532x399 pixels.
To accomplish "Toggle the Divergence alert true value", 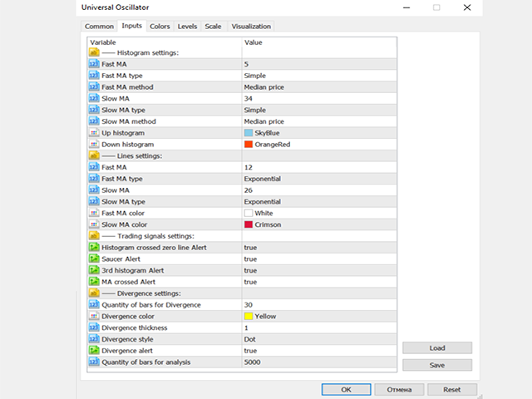I will 250,351.
